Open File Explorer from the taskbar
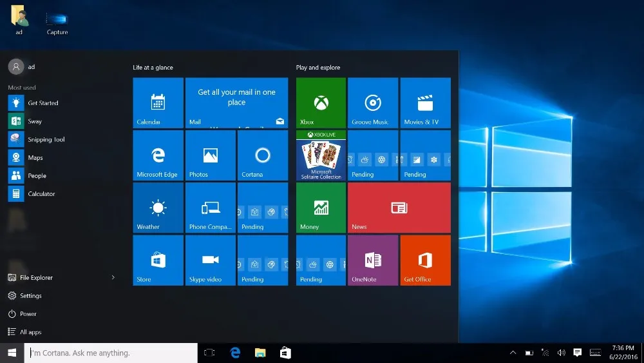 (260, 353)
